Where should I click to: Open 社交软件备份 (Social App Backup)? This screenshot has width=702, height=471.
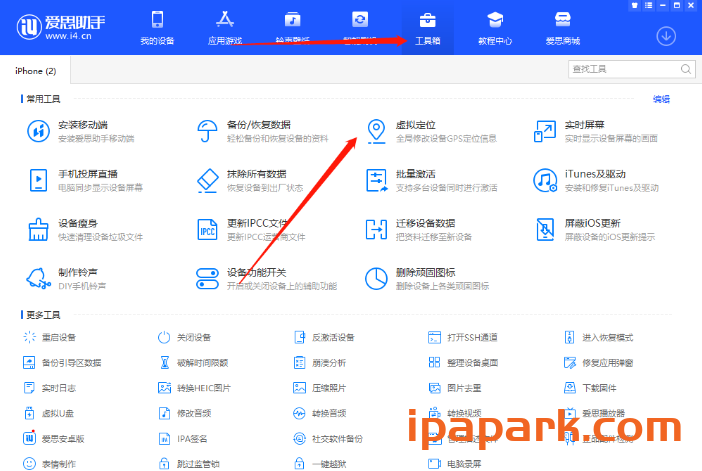click(x=328, y=438)
